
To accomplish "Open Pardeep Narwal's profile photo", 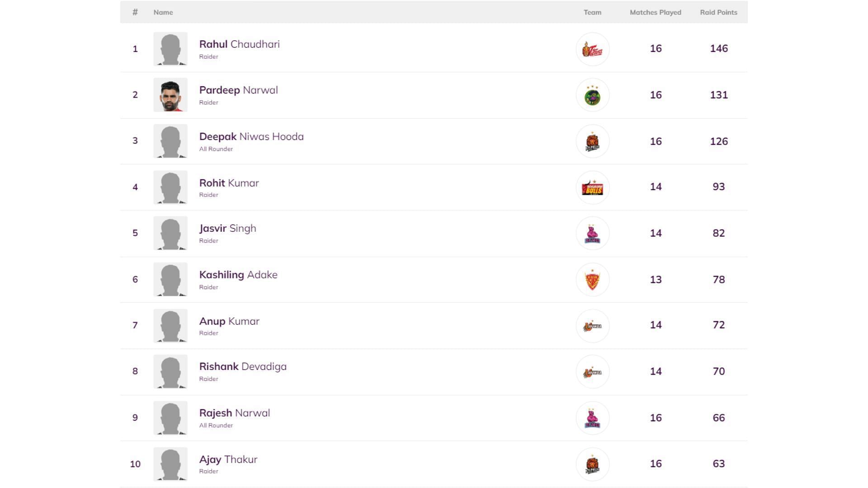I will (170, 95).
